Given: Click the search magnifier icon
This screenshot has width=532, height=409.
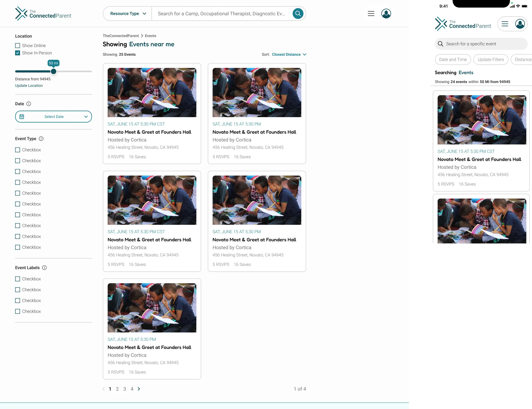Looking at the screenshot, I should (x=298, y=13).
